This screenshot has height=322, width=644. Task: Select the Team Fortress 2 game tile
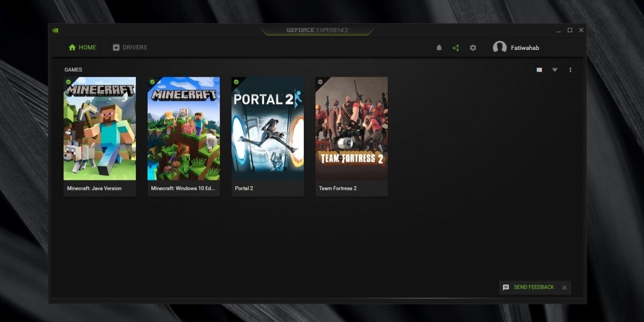(351, 134)
